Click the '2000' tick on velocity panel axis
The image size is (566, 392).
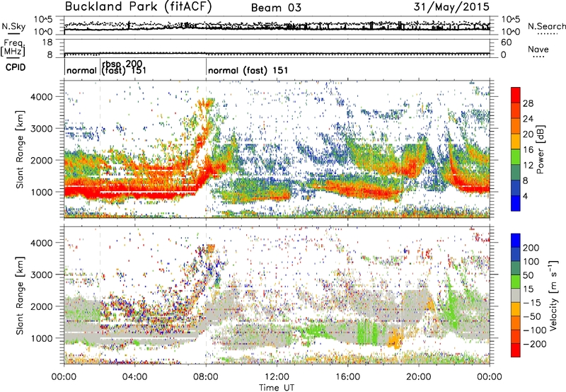point(42,306)
